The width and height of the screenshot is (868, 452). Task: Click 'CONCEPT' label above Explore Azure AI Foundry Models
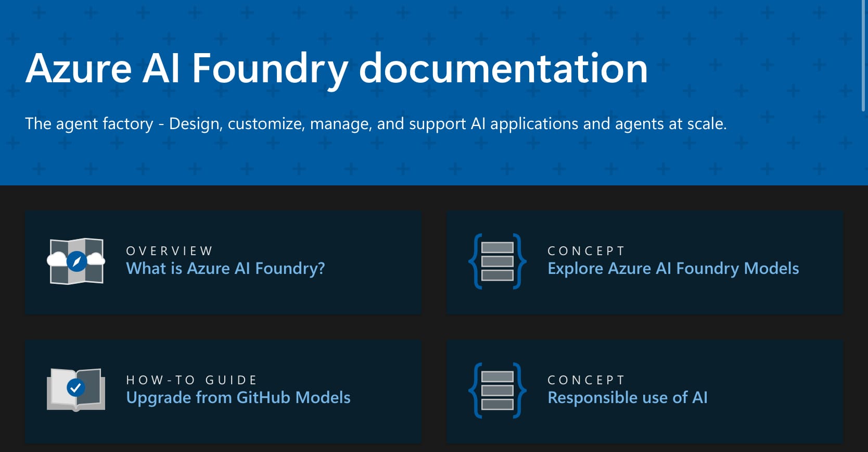pyautogui.click(x=586, y=251)
